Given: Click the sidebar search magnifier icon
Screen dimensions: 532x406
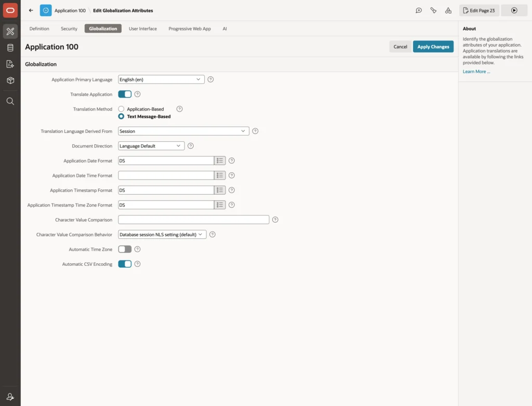Looking at the screenshot, I should click(10, 101).
